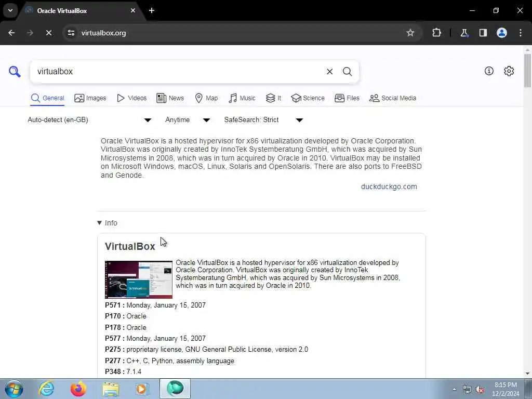
Task: Open the SafeSearch: Strict dropdown
Action: coord(263,120)
